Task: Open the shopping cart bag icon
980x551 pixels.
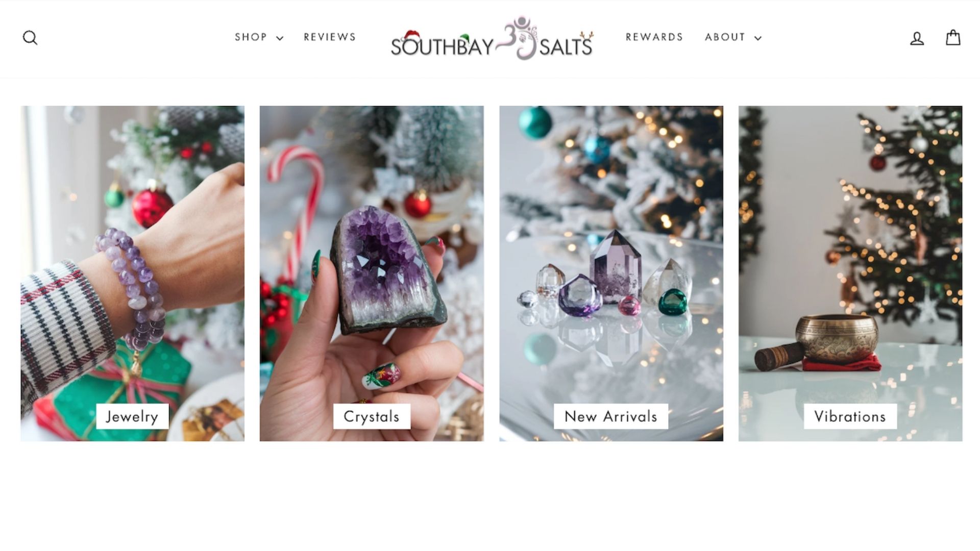Action: (953, 37)
